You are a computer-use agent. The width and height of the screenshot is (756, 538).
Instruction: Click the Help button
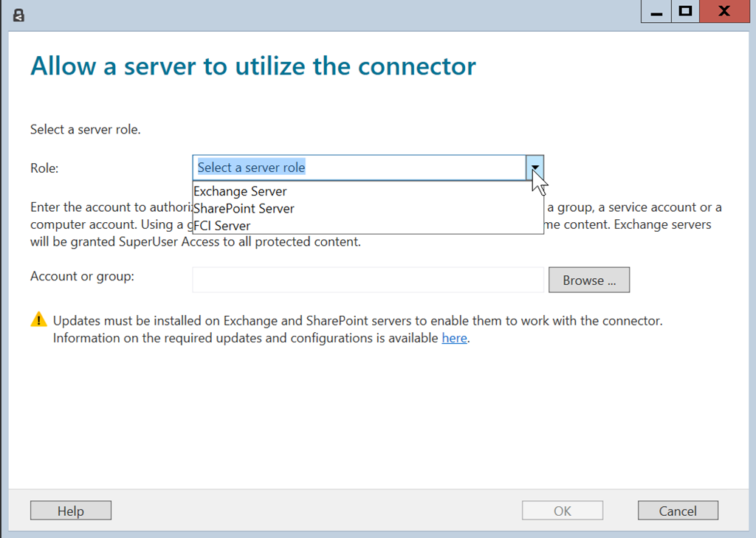point(71,511)
